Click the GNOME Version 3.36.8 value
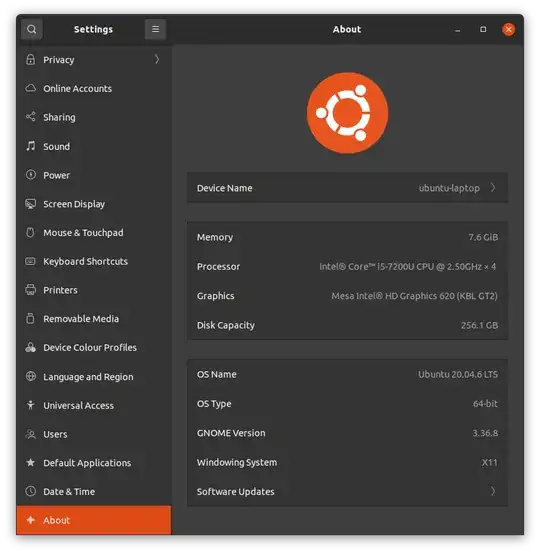The width and height of the screenshot is (540, 553). (485, 433)
